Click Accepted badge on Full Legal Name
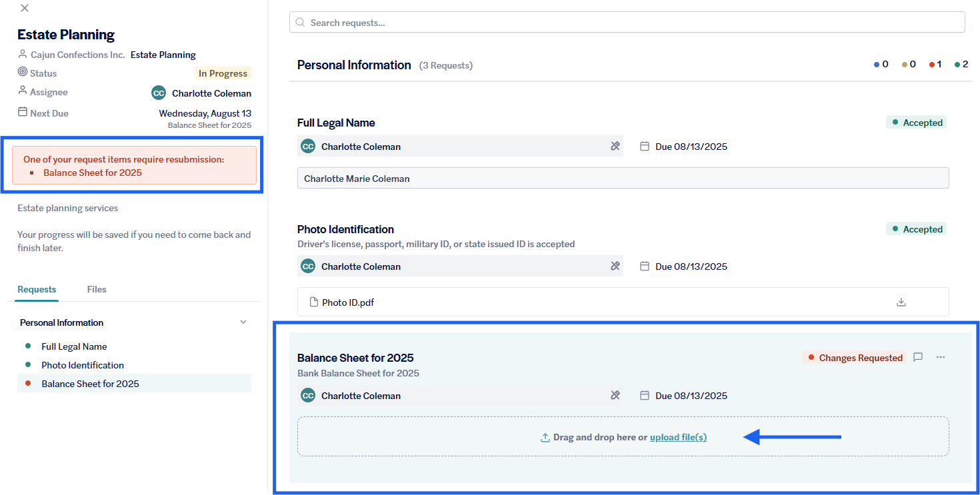 pyautogui.click(x=916, y=123)
